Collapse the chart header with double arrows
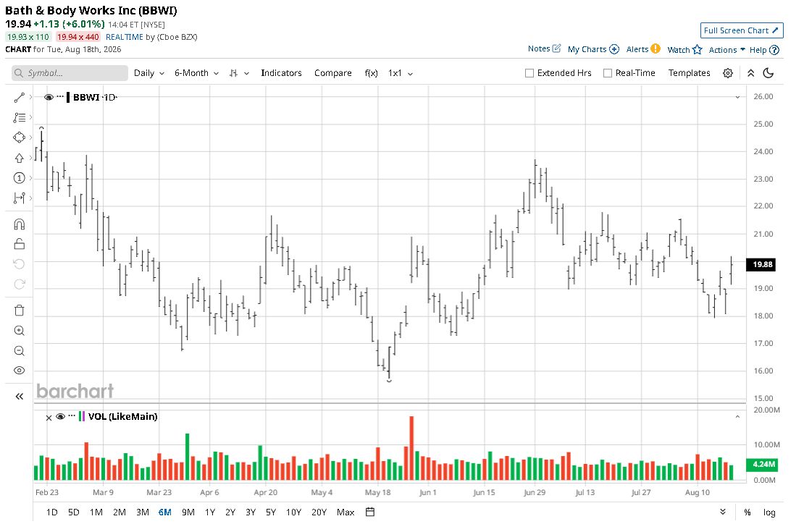Image resolution: width=804 pixels, height=532 pixels. (750, 73)
